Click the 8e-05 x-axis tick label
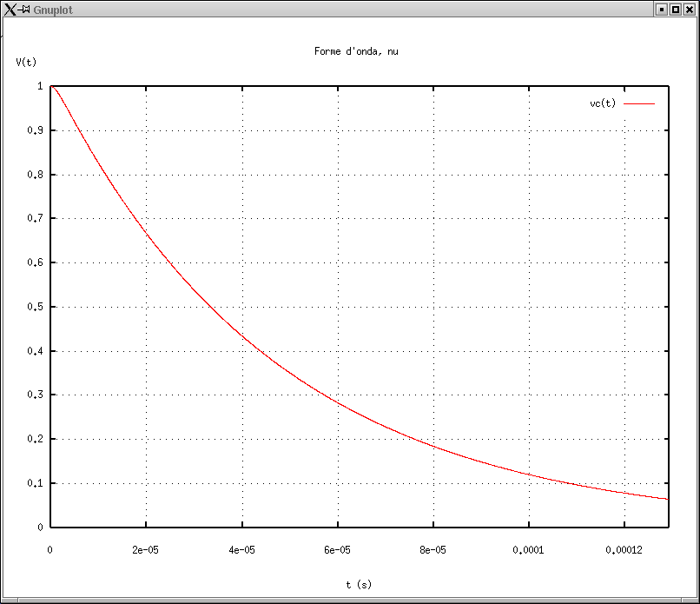Screen dimensions: 700x604 point(433,549)
